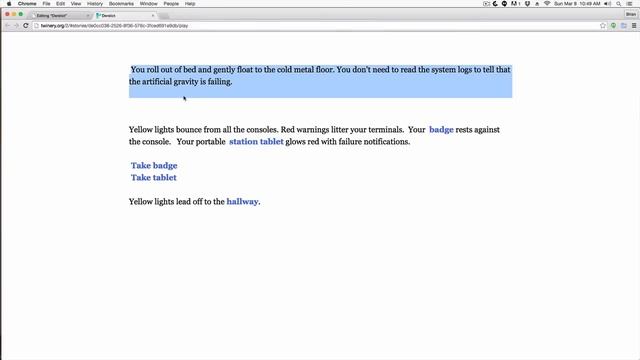Switch to the Editing "Derelict" tab
The height and width of the screenshot is (360, 640).
pos(59,16)
